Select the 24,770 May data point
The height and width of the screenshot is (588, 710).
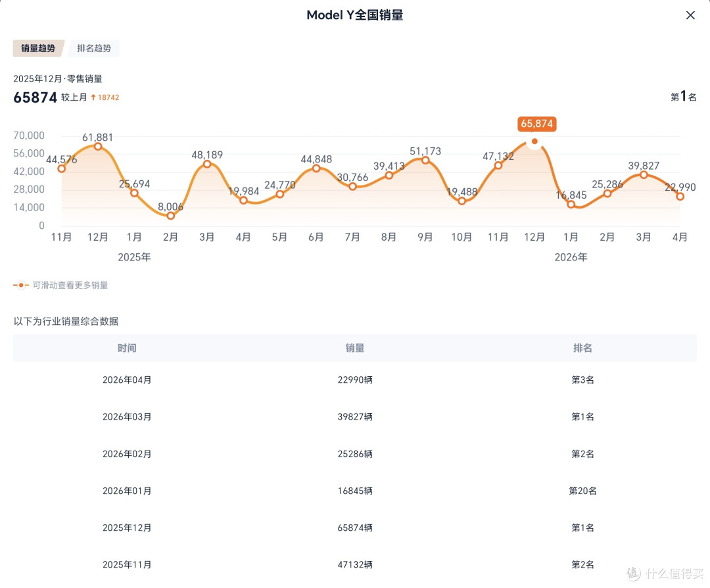tap(280, 194)
